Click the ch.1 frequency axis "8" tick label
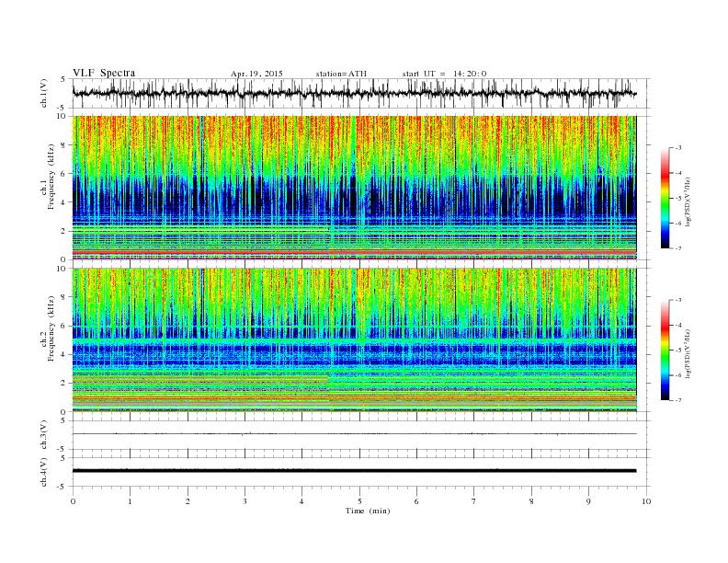 tap(63, 145)
